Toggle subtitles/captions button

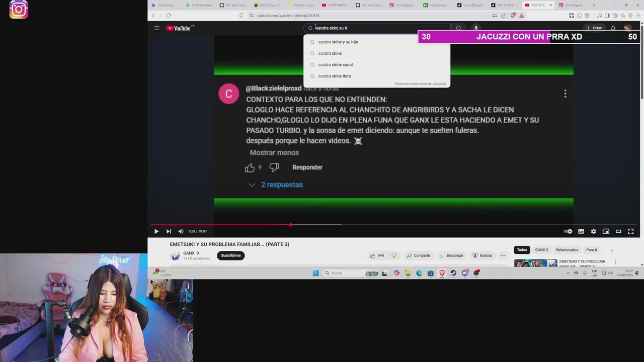pos(581,231)
